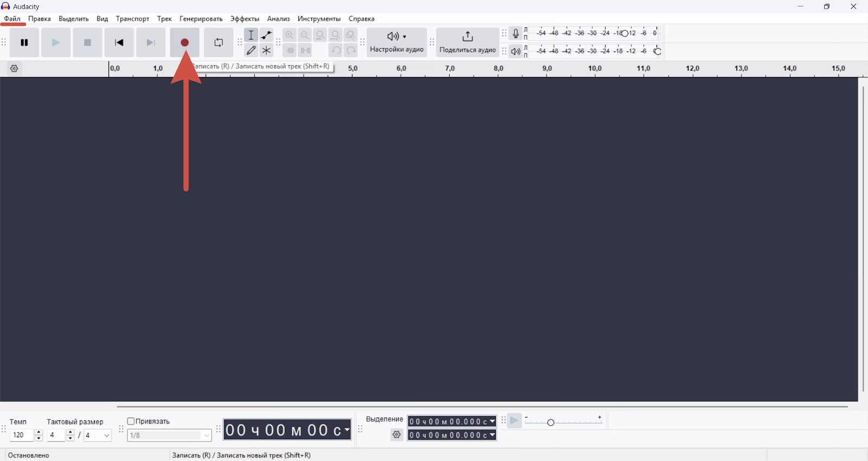Open selection end time format dropdown
The width and height of the screenshot is (868, 461).
coord(493,436)
